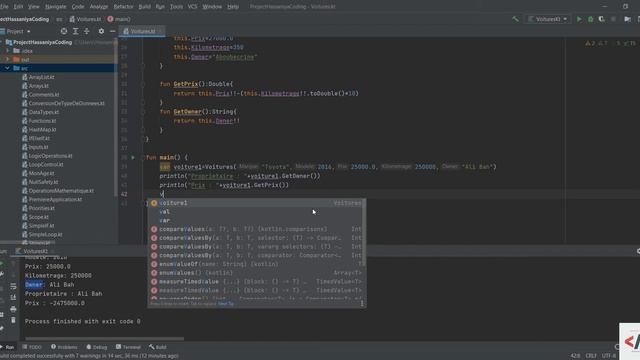Image resolution: width=640 pixels, height=360 pixels.
Task: Expand all nodes in the Project panel
Action: [x=76, y=31]
